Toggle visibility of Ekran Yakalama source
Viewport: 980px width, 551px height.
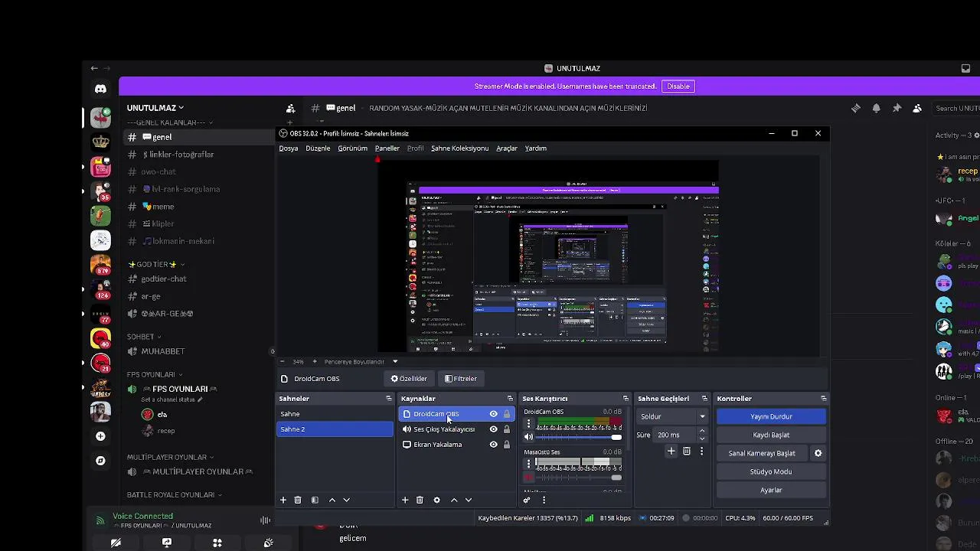[x=493, y=445]
